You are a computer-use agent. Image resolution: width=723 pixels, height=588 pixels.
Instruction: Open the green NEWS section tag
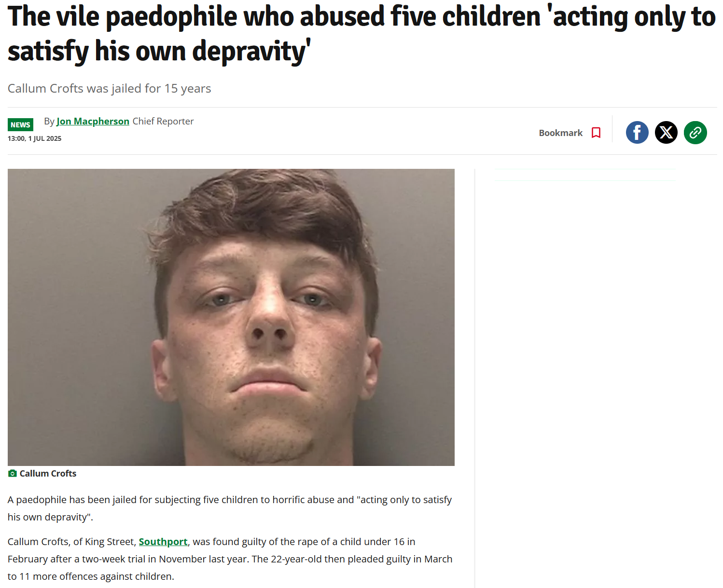tap(20, 124)
